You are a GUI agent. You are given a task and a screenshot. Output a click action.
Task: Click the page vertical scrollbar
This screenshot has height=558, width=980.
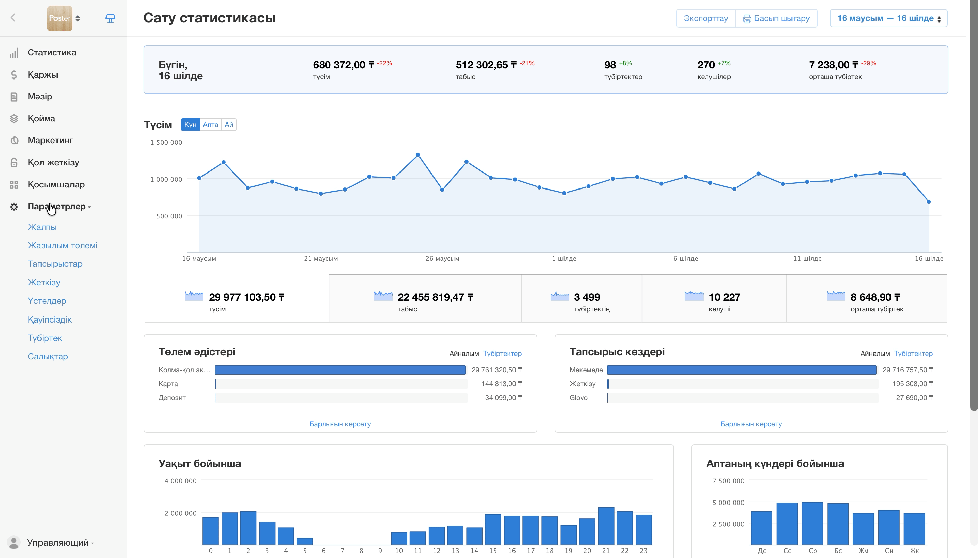pyautogui.click(x=974, y=206)
